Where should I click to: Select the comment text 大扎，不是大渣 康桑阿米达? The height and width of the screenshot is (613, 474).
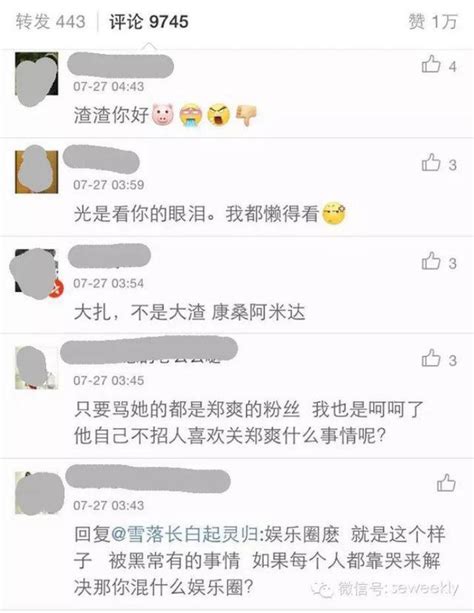(189, 313)
